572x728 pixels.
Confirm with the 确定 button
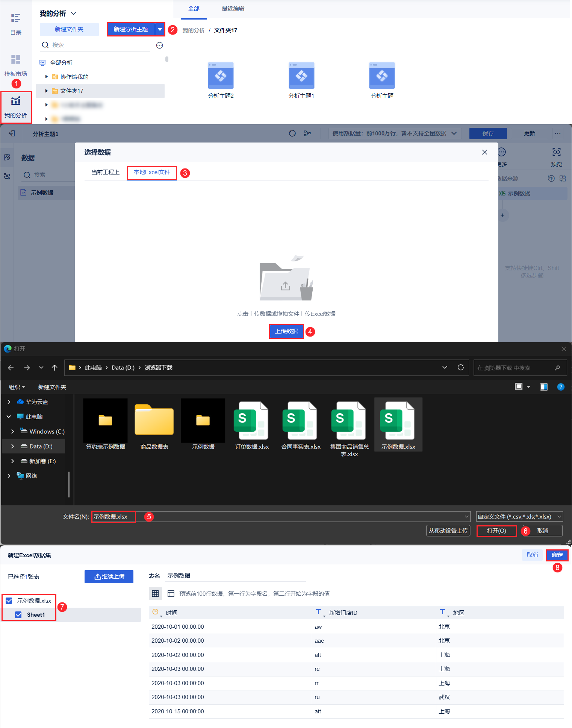tap(557, 555)
